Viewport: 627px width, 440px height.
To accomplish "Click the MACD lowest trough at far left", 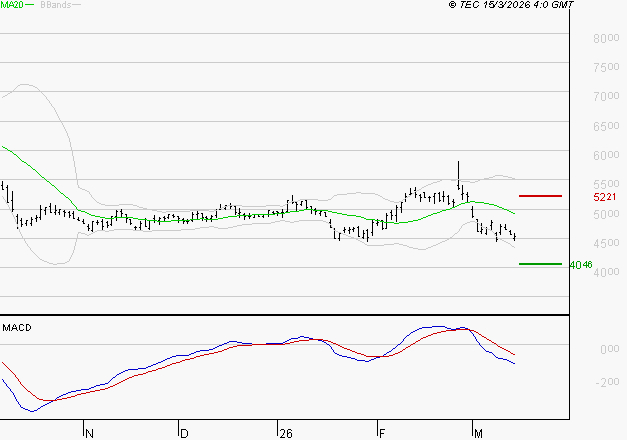I will [x=31, y=410].
